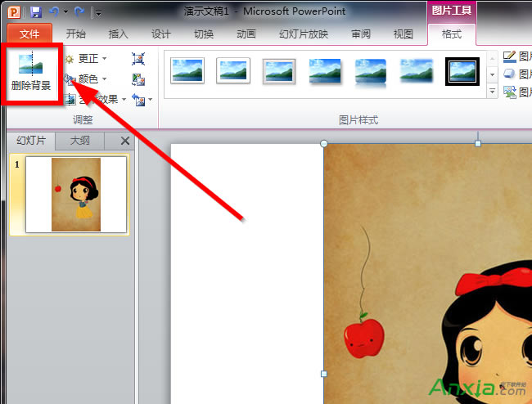Image resolution: width=532 pixels, height=404 pixels.
Task: Click the Compress Pictures icon
Action: (x=138, y=59)
